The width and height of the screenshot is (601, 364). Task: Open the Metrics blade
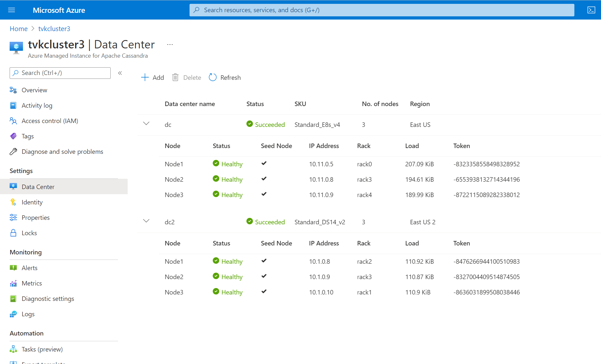[x=31, y=283]
